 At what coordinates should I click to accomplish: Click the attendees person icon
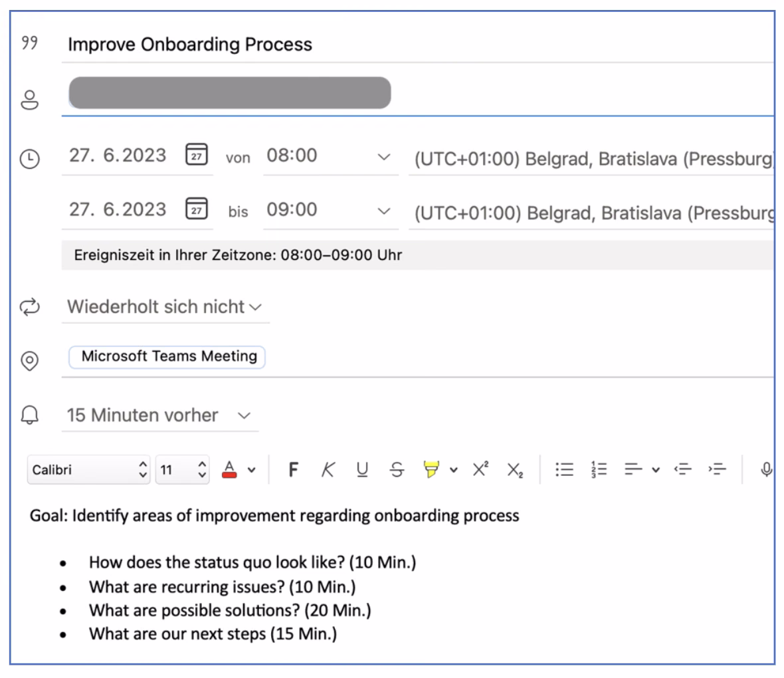29,100
